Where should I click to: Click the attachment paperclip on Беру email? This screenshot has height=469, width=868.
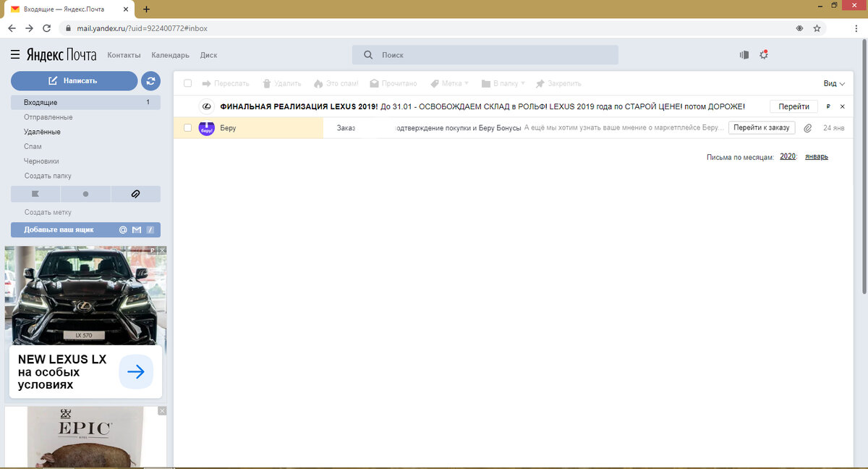click(808, 128)
